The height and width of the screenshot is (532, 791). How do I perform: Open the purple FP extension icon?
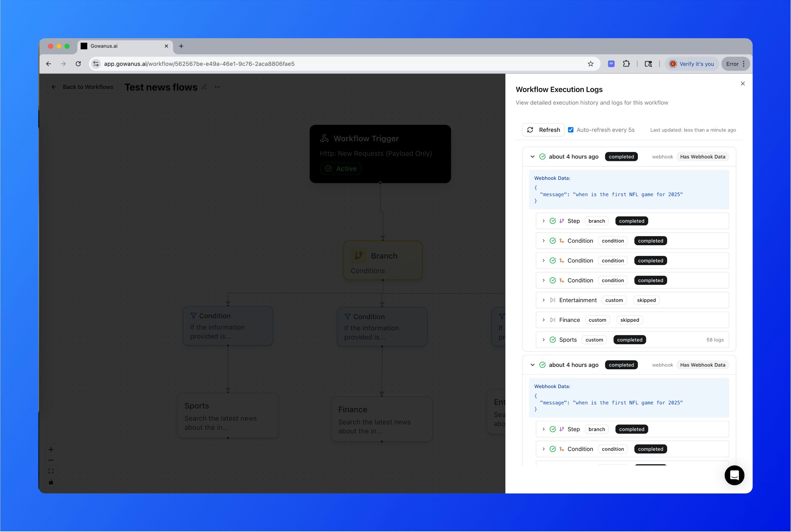611,64
